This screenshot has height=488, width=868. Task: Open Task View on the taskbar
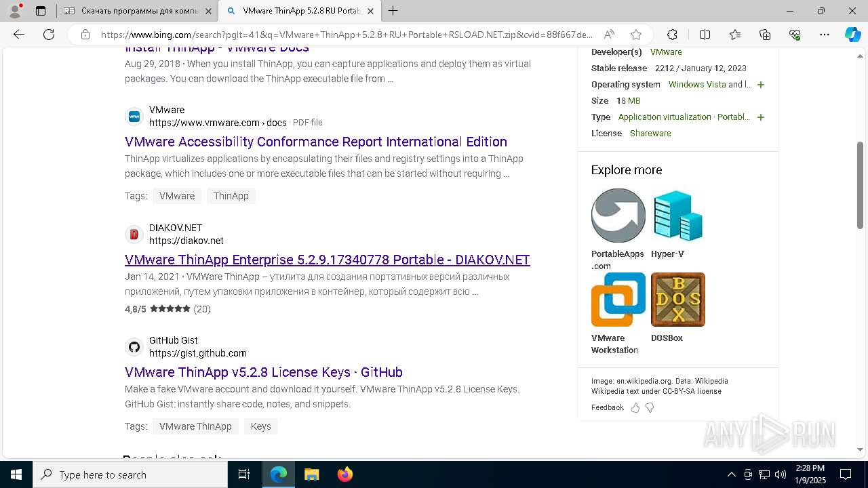point(244,474)
